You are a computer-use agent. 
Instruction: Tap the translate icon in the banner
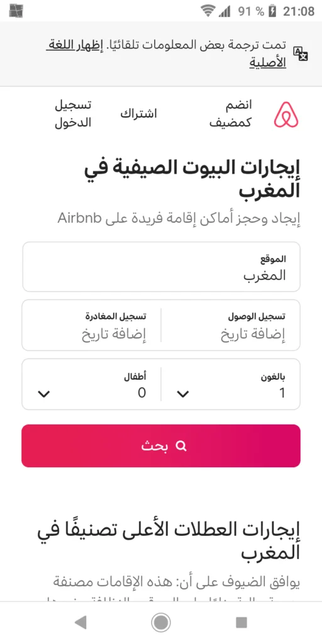point(300,53)
